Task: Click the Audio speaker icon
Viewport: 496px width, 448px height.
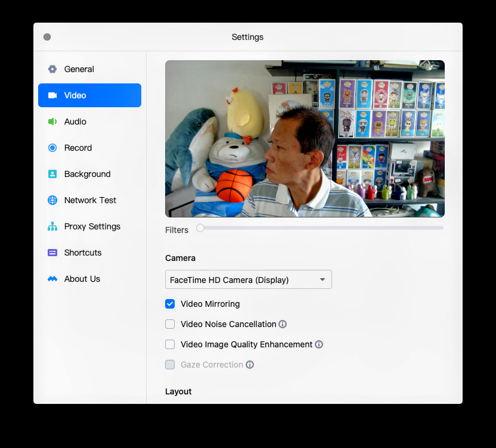Action: tap(52, 122)
